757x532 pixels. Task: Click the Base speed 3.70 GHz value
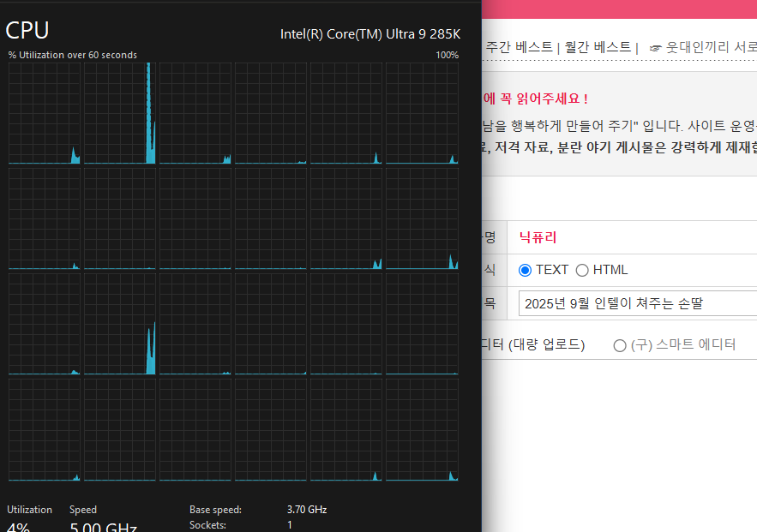(306, 510)
